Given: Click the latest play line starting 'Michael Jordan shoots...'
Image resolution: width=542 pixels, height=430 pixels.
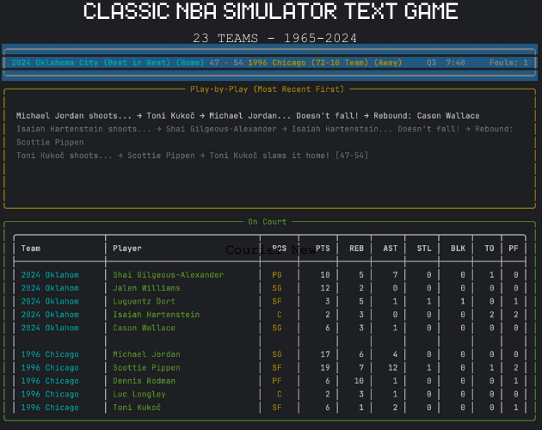Looking at the screenshot, I should [x=247, y=116].
